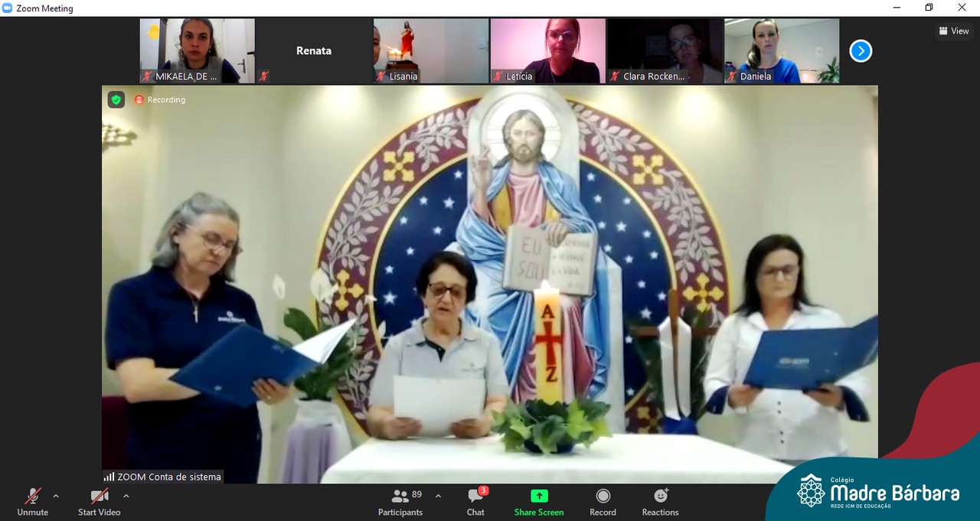980x521 pixels.
Task: Restore down the Zoom window
Action: 929,8
